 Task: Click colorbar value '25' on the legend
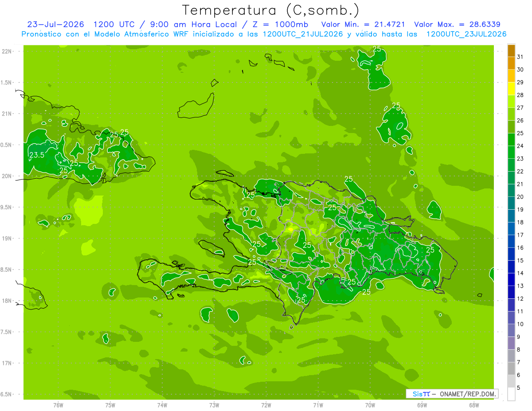[520, 133]
